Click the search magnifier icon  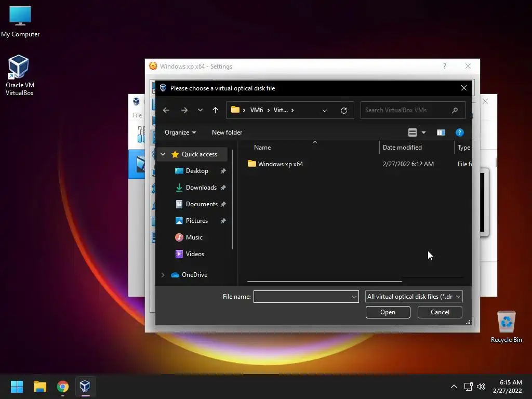(455, 110)
